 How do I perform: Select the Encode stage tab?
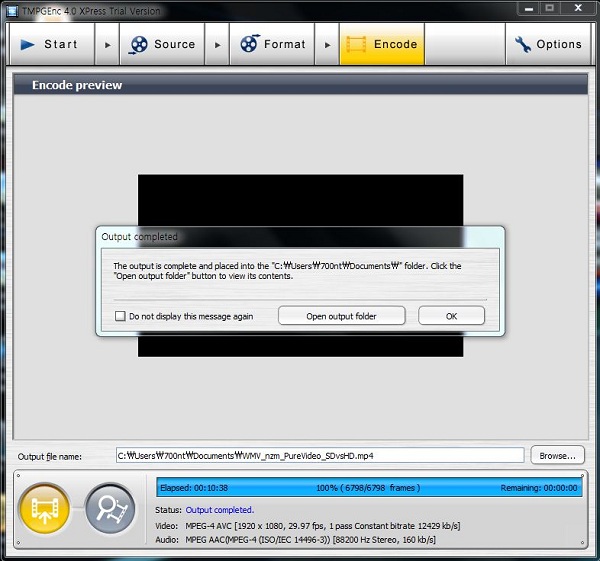point(382,44)
